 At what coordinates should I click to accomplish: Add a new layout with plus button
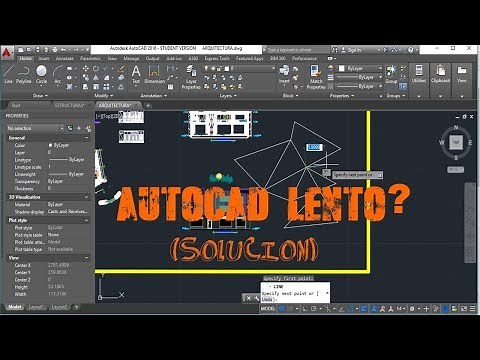pos(76,307)
